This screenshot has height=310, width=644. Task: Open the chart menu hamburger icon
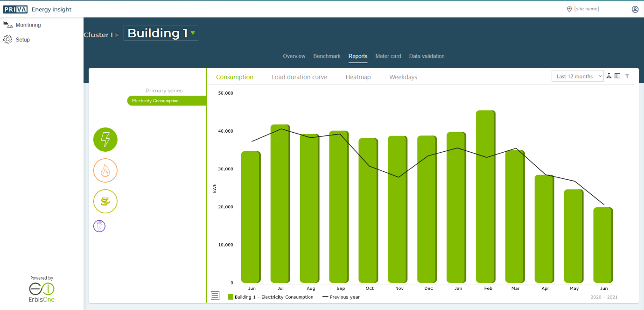click(215, 295)
